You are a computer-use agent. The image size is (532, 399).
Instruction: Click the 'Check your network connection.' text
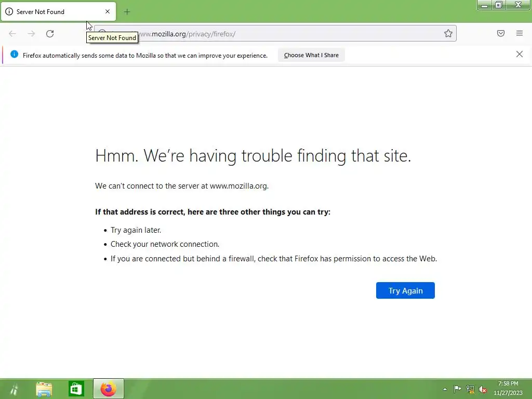[165, 244]
